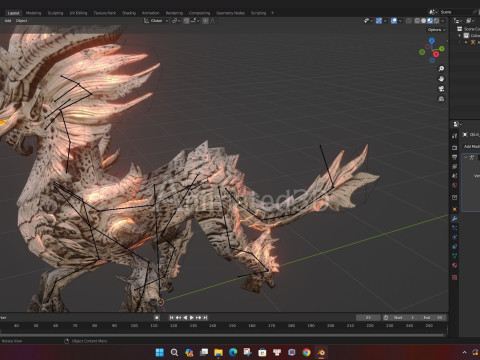Collapse the Collection in the outliner
The width and height of the screenshot is (480, 360).
[460, 35]
